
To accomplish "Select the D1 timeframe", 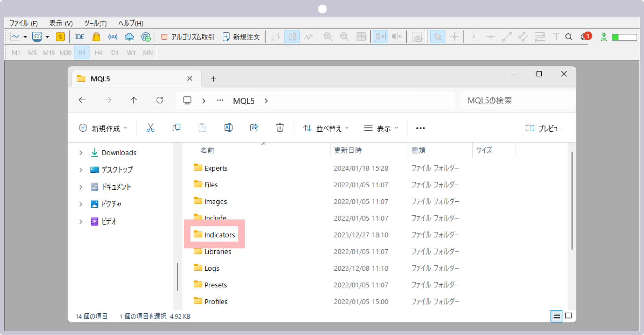I will [115, 53].
